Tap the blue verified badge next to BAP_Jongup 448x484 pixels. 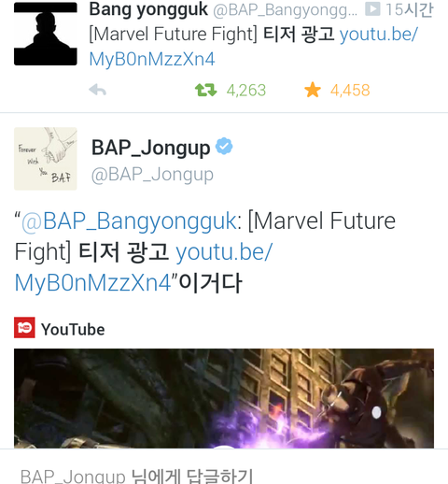pyautogui.click(x=224, y=146)
